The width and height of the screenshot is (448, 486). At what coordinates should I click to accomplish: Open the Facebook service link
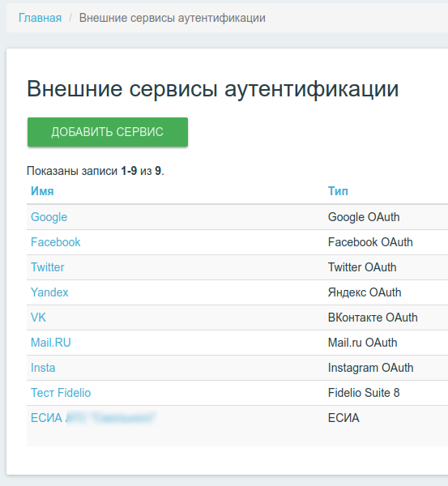click(x=56, y=242)
